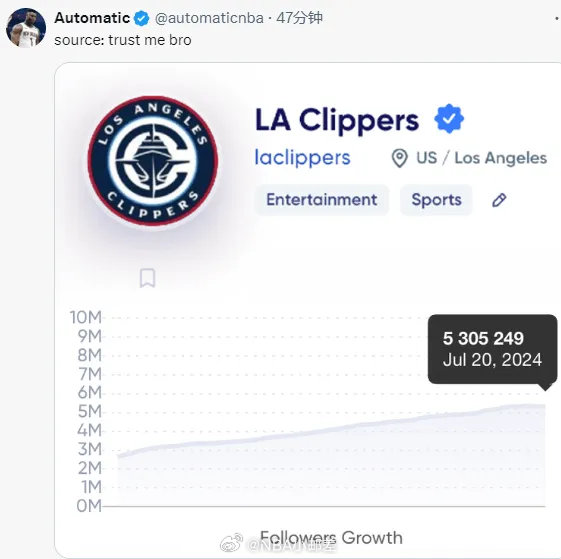Open the 47分钟 timestamp link
This screenshot has height=559, width=561.
point(299,18)
